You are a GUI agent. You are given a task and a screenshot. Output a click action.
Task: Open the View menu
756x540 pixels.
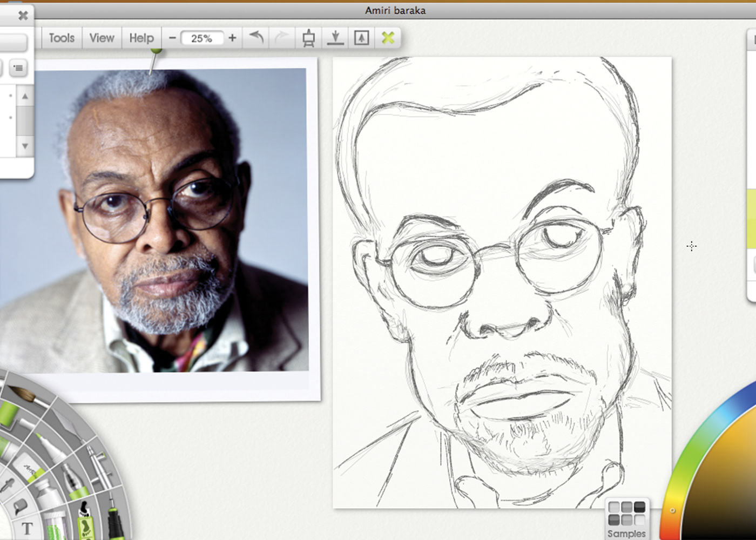(x=102, y=38)
